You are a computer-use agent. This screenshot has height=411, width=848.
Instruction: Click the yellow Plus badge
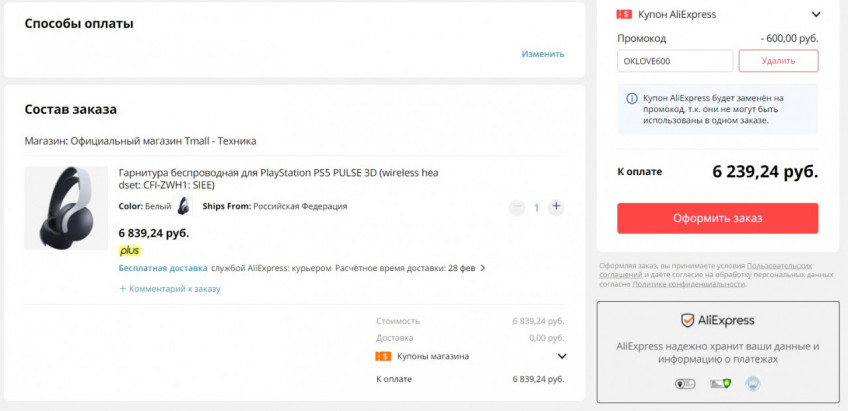129,251
